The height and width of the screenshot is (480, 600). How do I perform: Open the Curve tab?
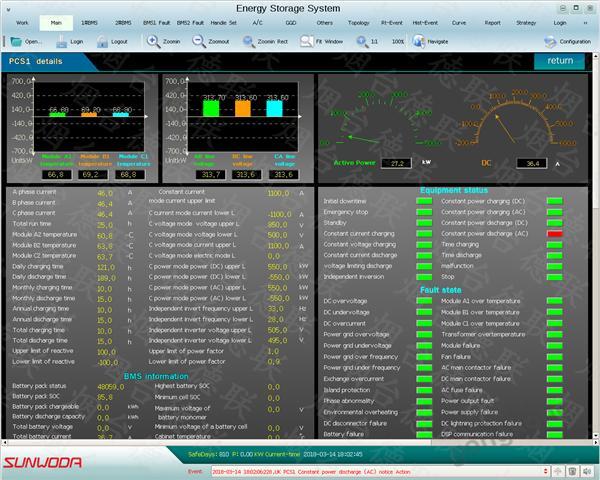point(459,23)
